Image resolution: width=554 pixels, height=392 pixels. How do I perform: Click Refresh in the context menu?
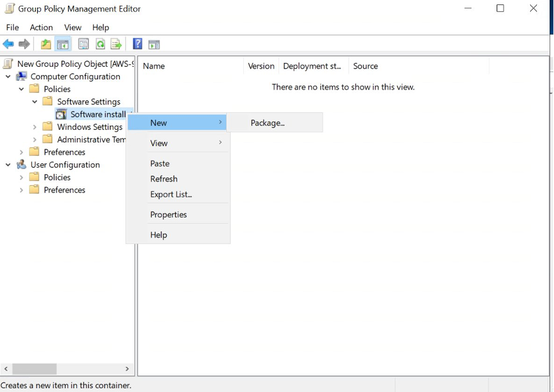click(163, 178)
